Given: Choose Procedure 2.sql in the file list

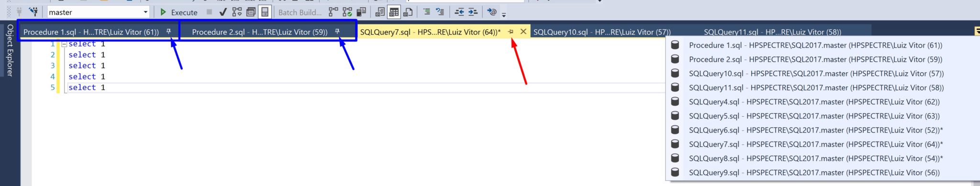Looking at the screenshot, I should click(815, 59).
